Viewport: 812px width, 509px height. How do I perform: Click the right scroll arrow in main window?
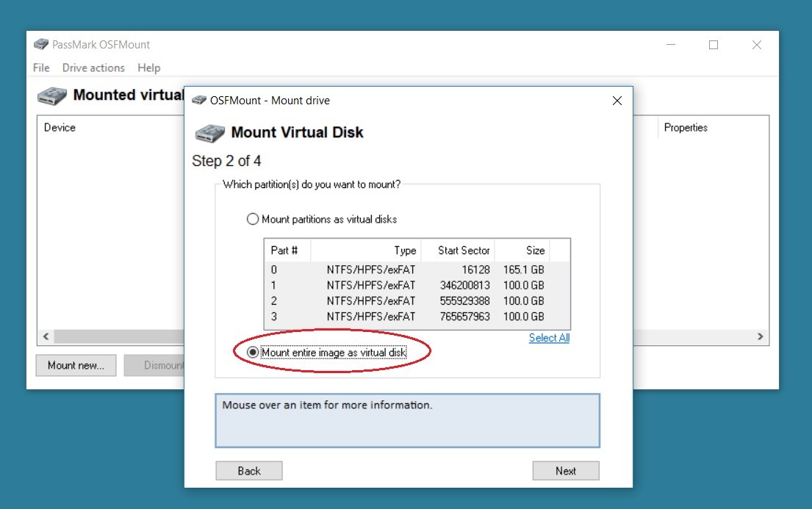761,336
